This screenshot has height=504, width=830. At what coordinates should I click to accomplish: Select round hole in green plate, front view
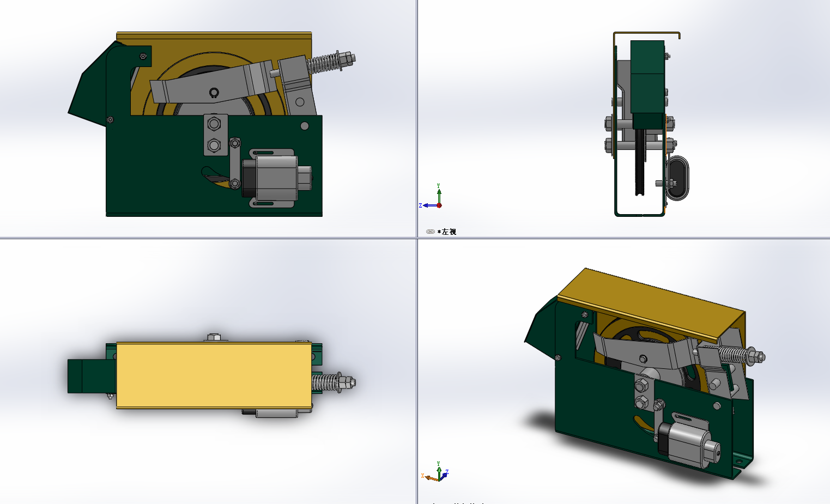(305, 126)
